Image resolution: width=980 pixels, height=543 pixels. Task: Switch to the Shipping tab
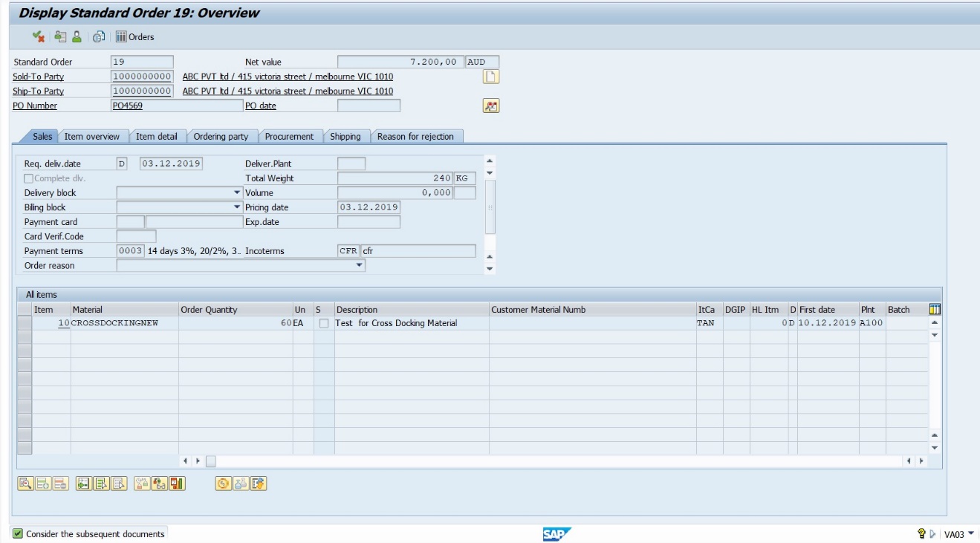345,137
